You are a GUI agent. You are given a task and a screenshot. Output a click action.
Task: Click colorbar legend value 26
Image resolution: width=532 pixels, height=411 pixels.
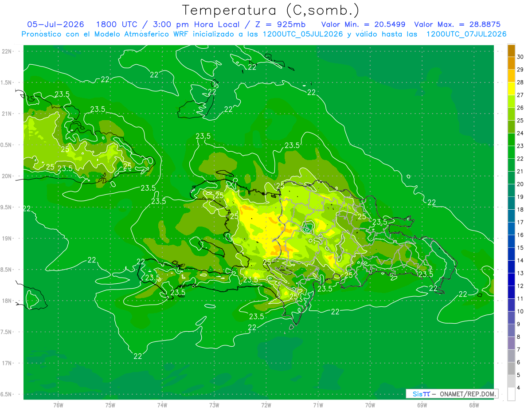[520, 108]
